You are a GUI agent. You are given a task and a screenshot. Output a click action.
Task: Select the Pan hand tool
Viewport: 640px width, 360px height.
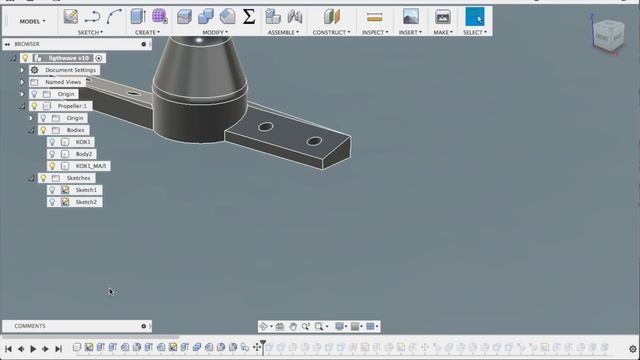(x=293, y=326)
